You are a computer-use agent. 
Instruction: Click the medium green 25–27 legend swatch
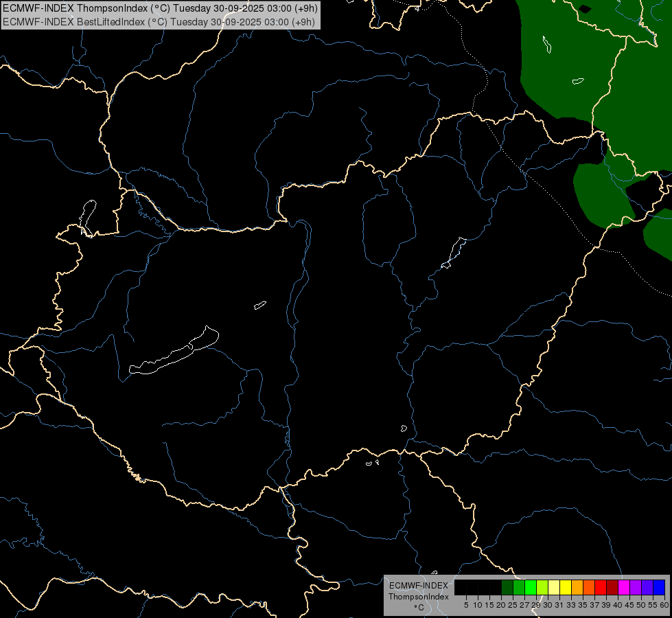519,587
